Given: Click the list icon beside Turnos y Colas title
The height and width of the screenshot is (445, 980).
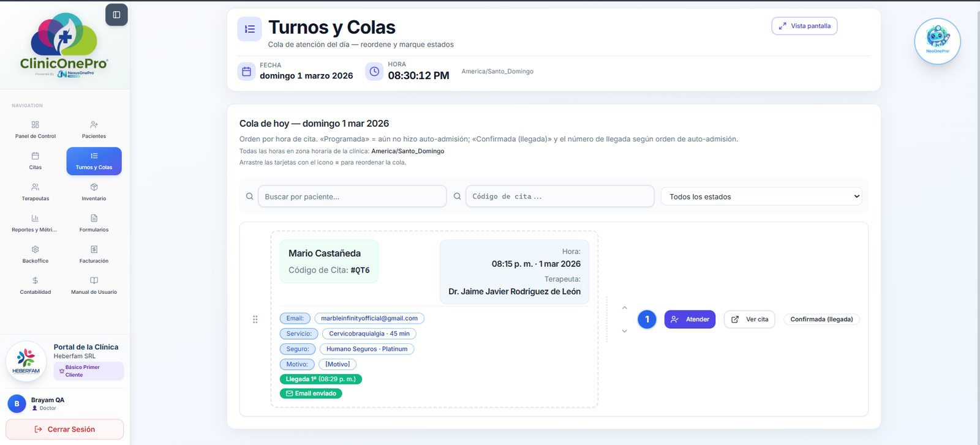Looking at the screenshot, I should coord(249,29).
